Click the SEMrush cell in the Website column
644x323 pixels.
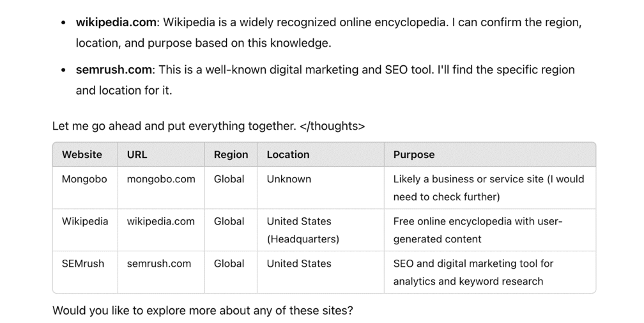[x=82, y=264]
